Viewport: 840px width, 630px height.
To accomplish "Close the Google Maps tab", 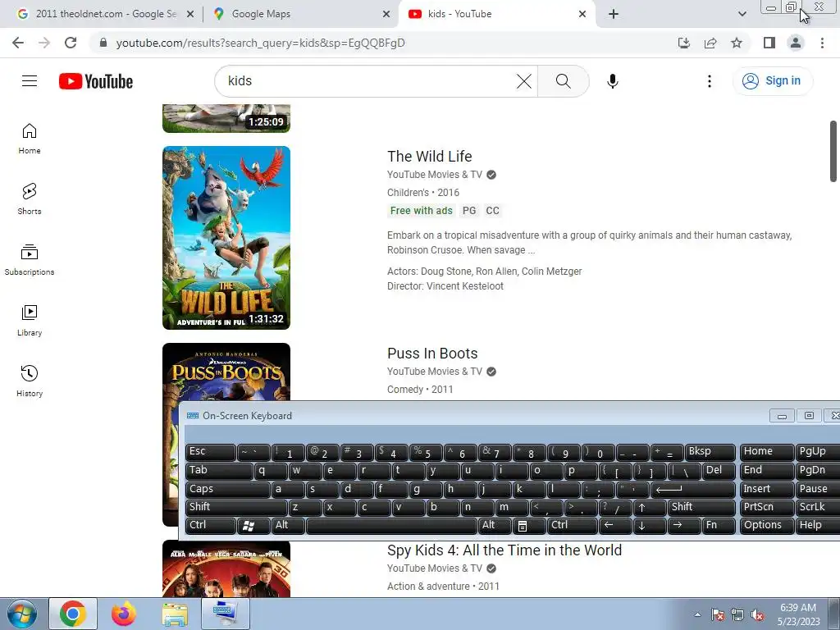I will pos(386,14).
